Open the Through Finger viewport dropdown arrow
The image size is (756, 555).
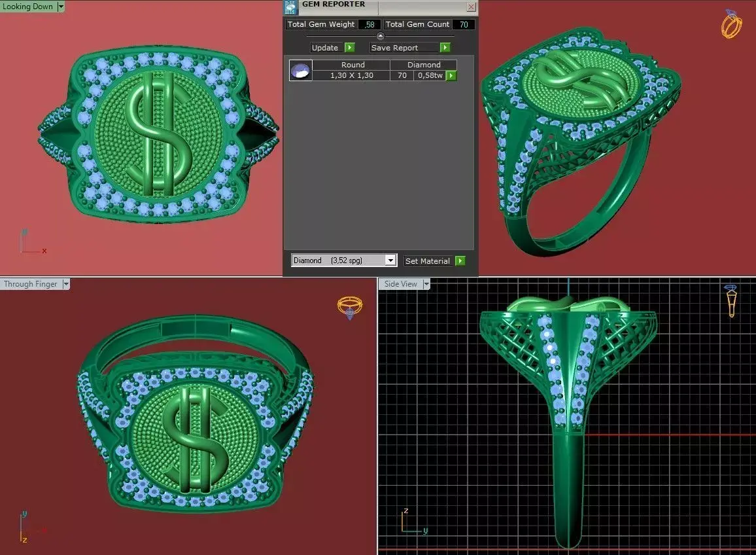66,284
